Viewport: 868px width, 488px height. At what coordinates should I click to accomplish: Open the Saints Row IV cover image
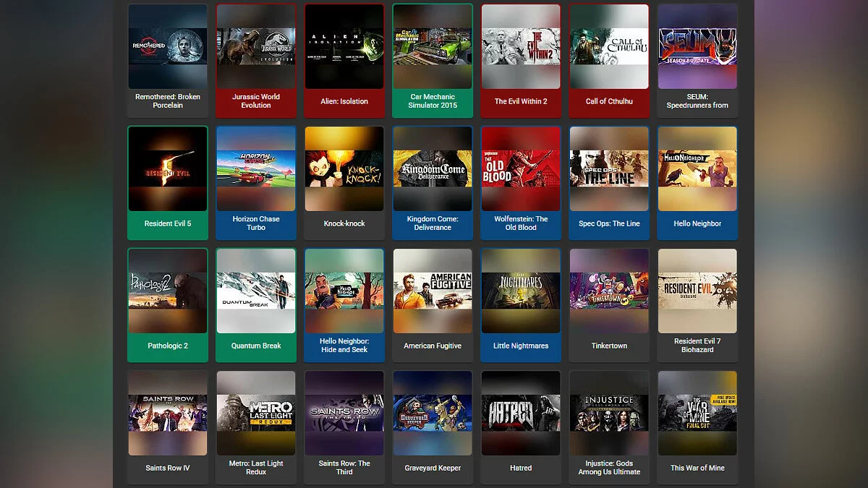point(168,413)
